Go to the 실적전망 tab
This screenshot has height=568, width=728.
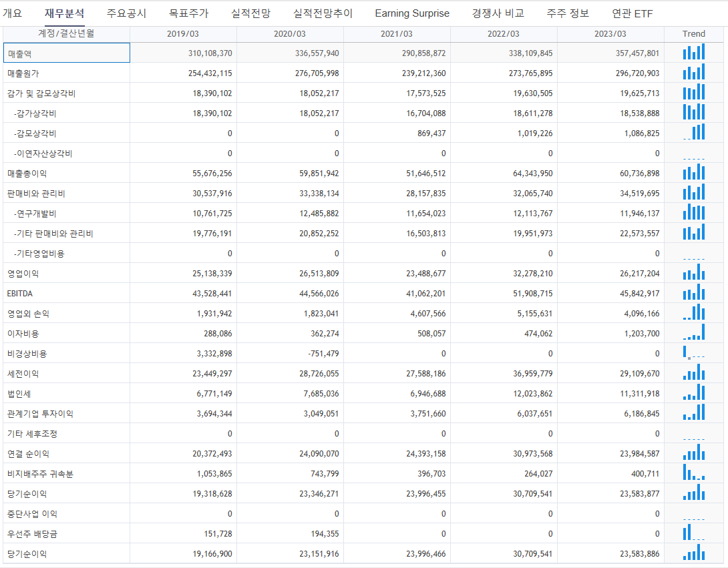tap(250, 13)
